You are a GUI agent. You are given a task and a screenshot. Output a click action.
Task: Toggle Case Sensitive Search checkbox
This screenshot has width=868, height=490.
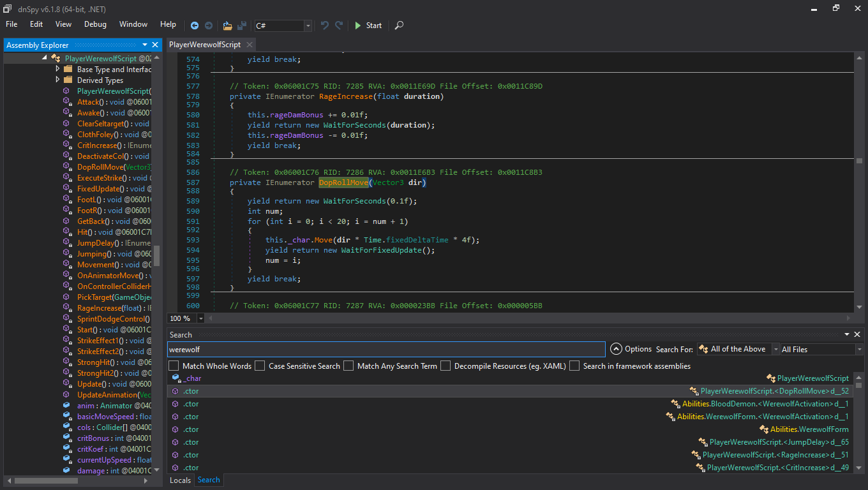pyautogui.click(x=260, y=366)
